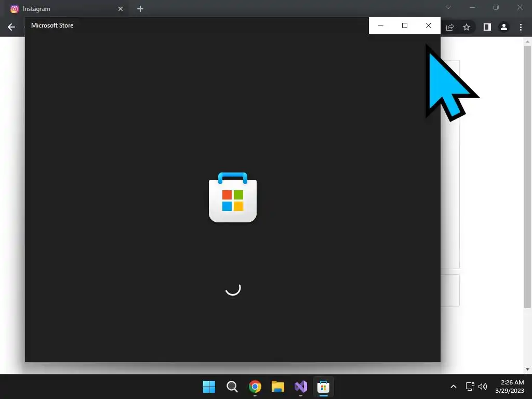Open a new Chrome tab
The width and height of the screenshot is (532, 399).
pos(140,9)
